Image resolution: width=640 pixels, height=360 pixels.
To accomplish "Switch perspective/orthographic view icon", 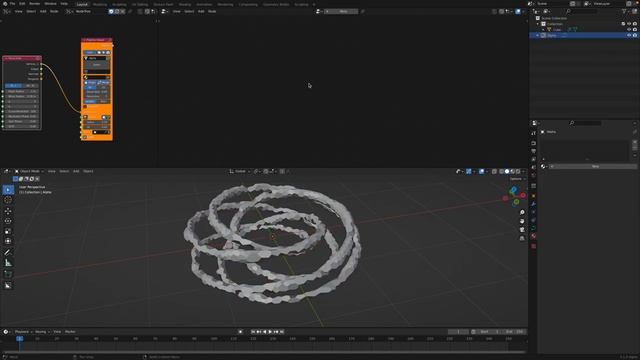I will (522, 238).
